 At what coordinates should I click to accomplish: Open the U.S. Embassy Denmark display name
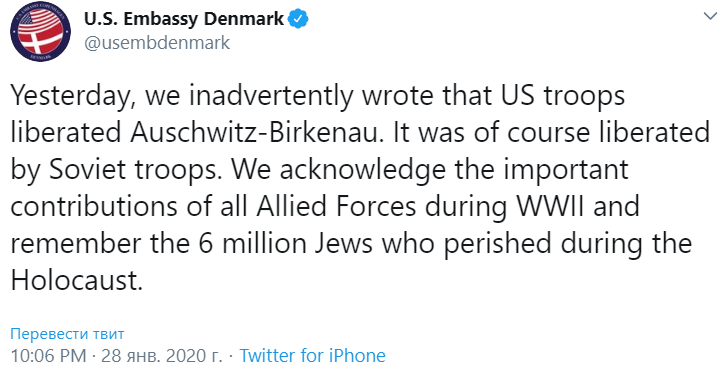pyautogui.click(x=184, y=19)
